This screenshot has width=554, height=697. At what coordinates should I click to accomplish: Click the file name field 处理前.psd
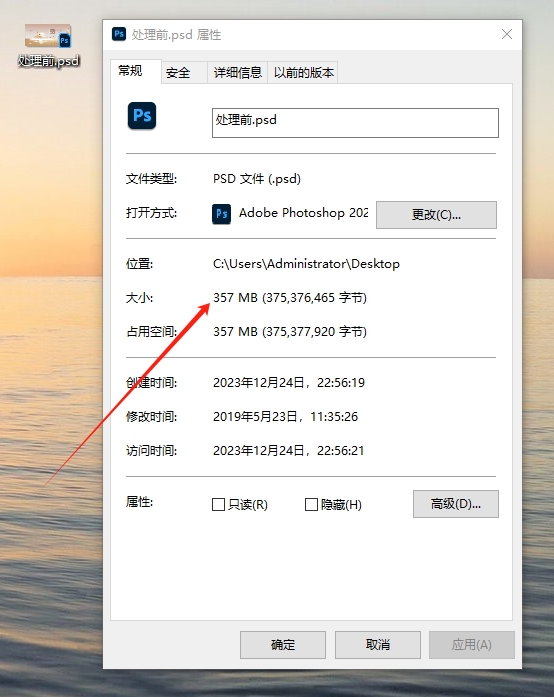point(355,123)
